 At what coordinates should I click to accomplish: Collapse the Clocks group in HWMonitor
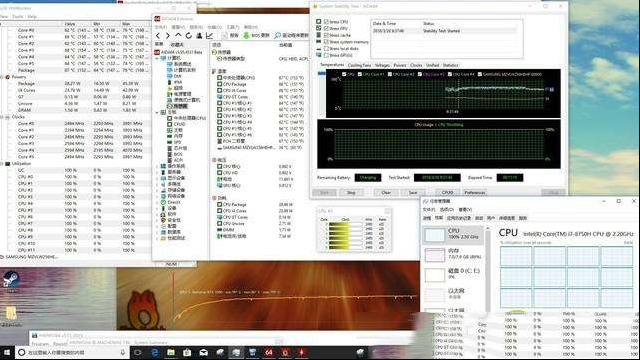point(2,117)
